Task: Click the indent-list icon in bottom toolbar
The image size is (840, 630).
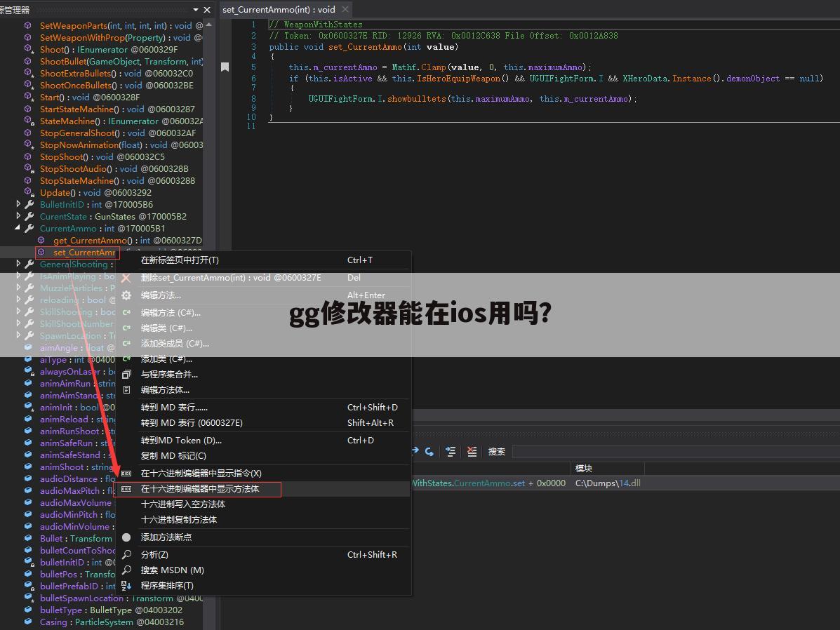Action: tap(451, 452)
